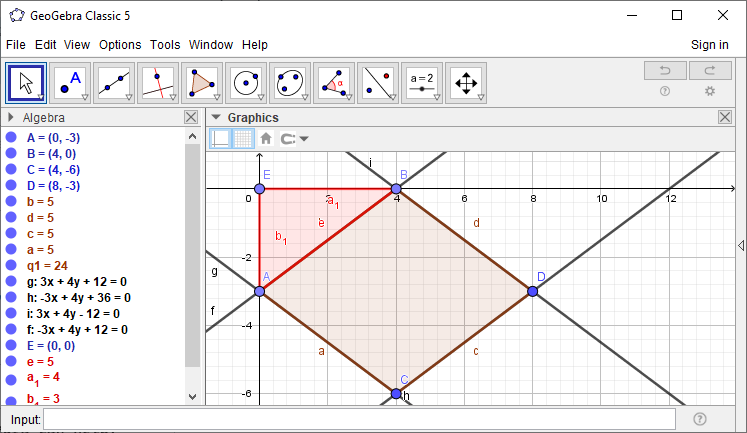
Task: Click point C in the graphics view
Action: pos(396,393)
